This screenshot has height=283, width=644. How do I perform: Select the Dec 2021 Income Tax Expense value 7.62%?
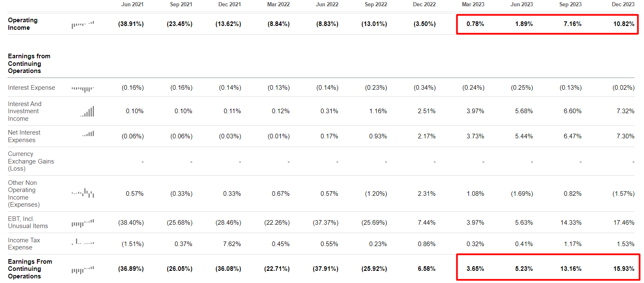(x=232, y=244)
